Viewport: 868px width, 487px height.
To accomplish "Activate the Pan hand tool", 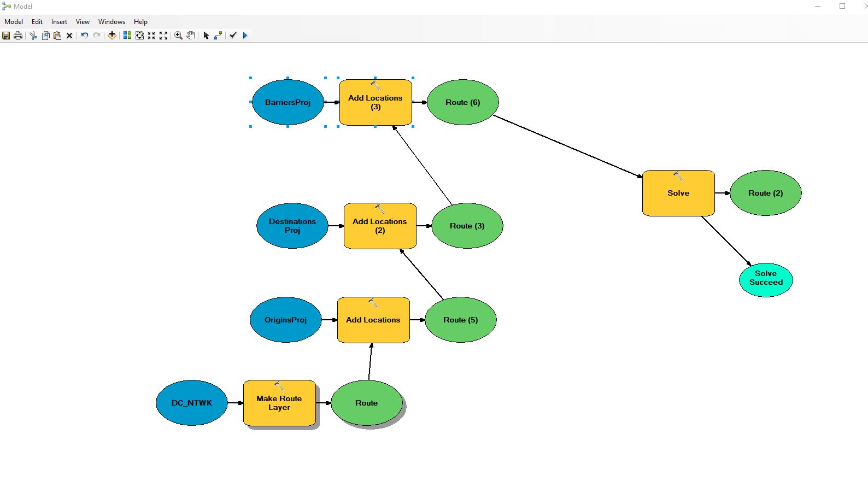I will coord(191,36).
